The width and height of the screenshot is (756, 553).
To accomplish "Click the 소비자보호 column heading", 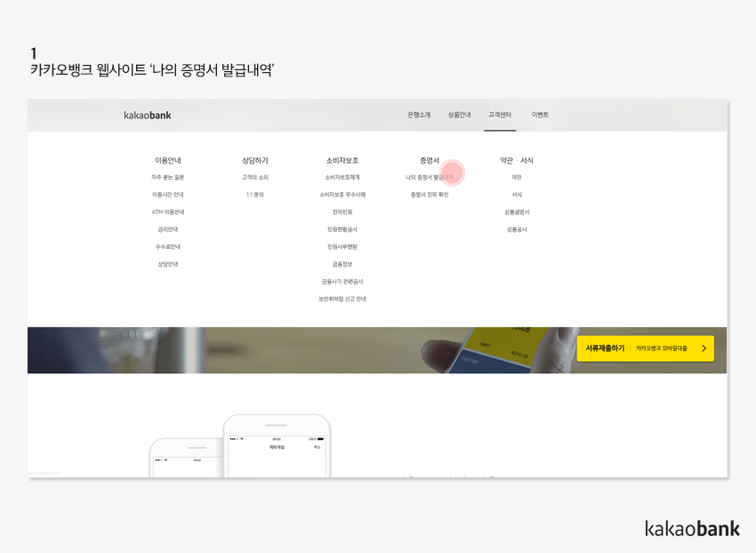I will tap(342, 160).
